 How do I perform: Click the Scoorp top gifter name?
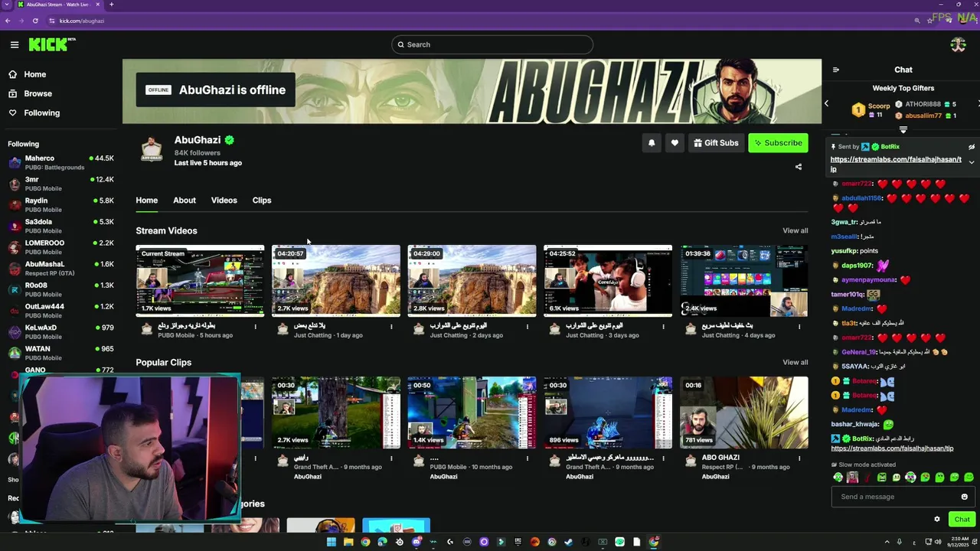coord(879,106)
